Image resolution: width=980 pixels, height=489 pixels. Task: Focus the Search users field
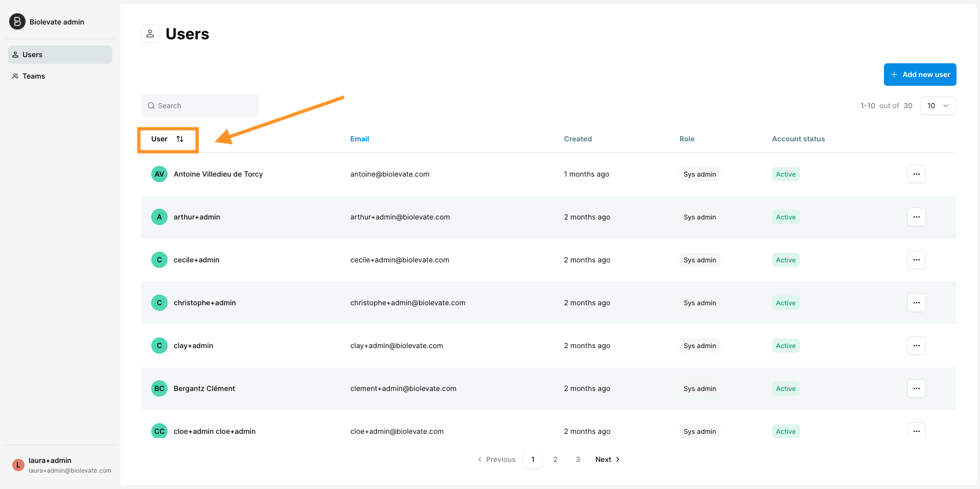coord(200,106)
